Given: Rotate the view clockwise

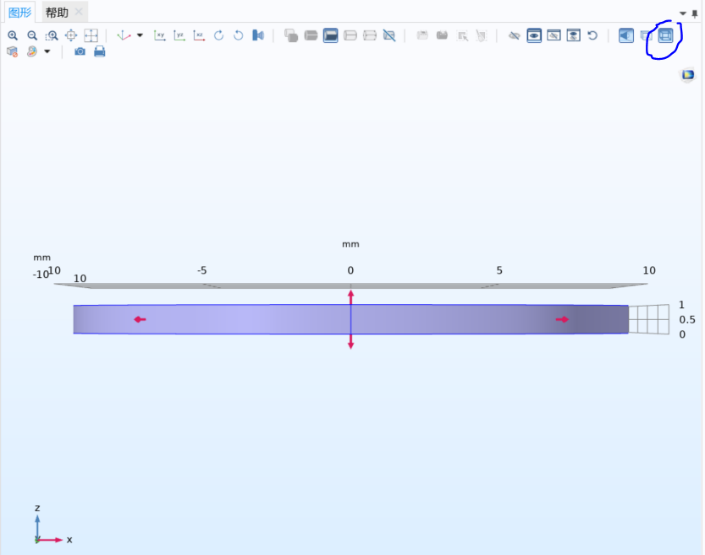Looking at the screenshot, I should click(219, 36).
